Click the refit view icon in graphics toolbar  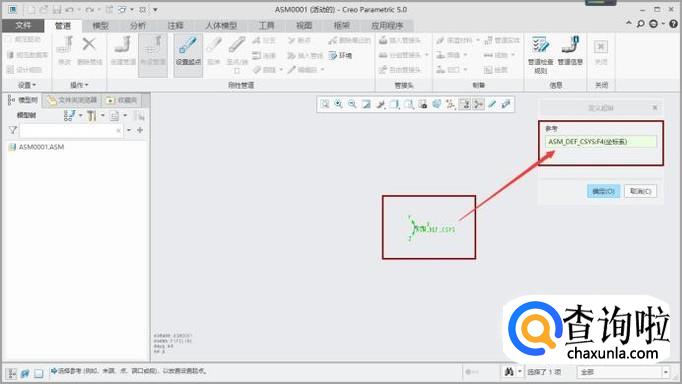tap(325, 104)
